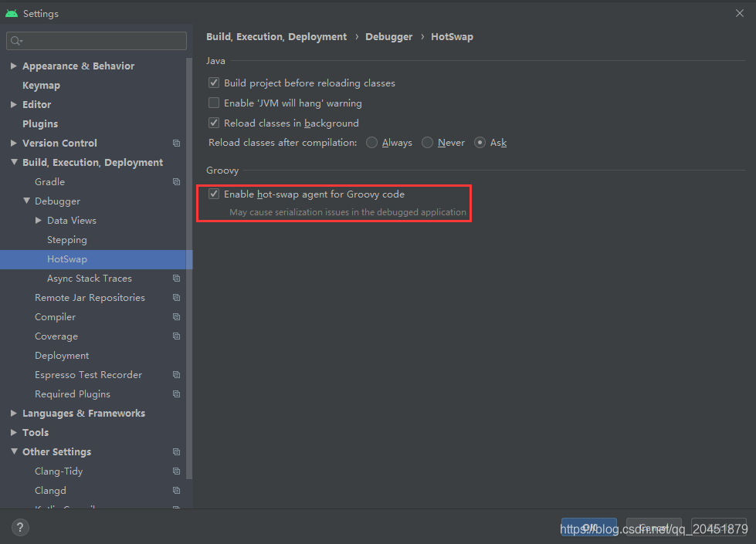The image size is (756, 544).
Task: Focus the settings search field
Action: coord(97,41)
